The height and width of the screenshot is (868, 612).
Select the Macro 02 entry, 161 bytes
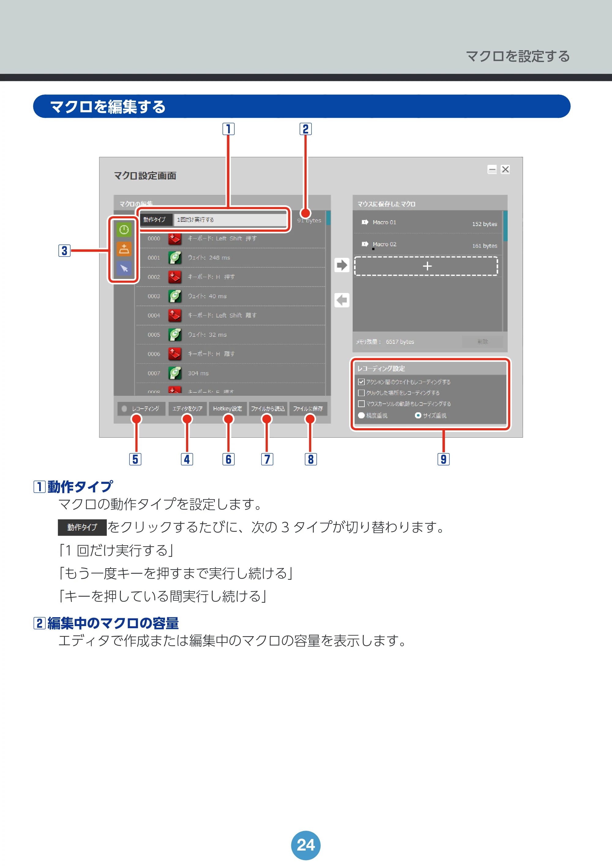(427, 244)
